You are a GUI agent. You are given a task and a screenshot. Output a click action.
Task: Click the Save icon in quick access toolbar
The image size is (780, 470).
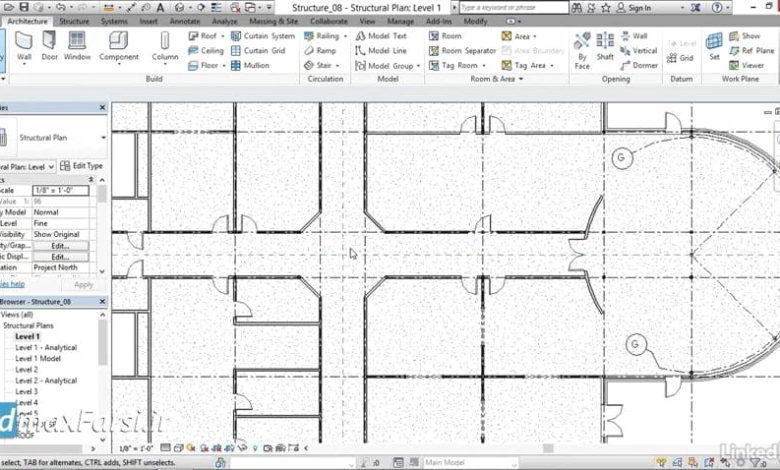click(x=23, y=7)
